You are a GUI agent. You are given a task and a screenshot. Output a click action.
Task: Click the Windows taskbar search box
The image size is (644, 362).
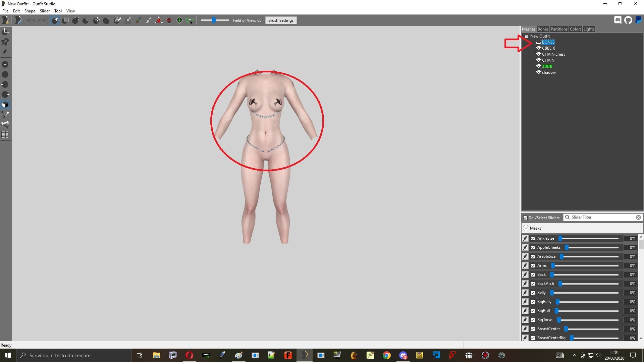pos(74,355)
